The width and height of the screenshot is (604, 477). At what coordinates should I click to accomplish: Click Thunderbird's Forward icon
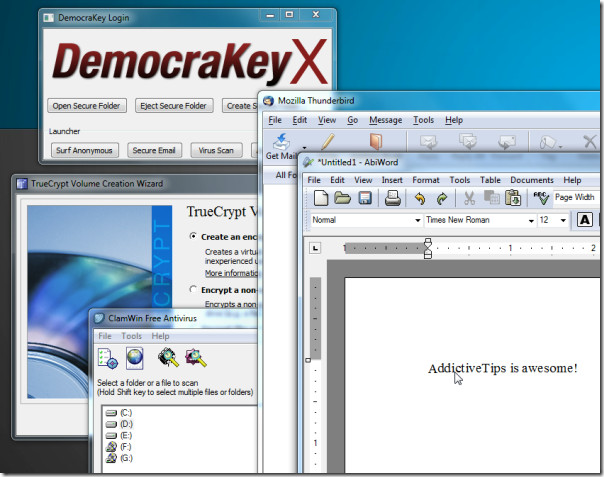tap(507, 142)
